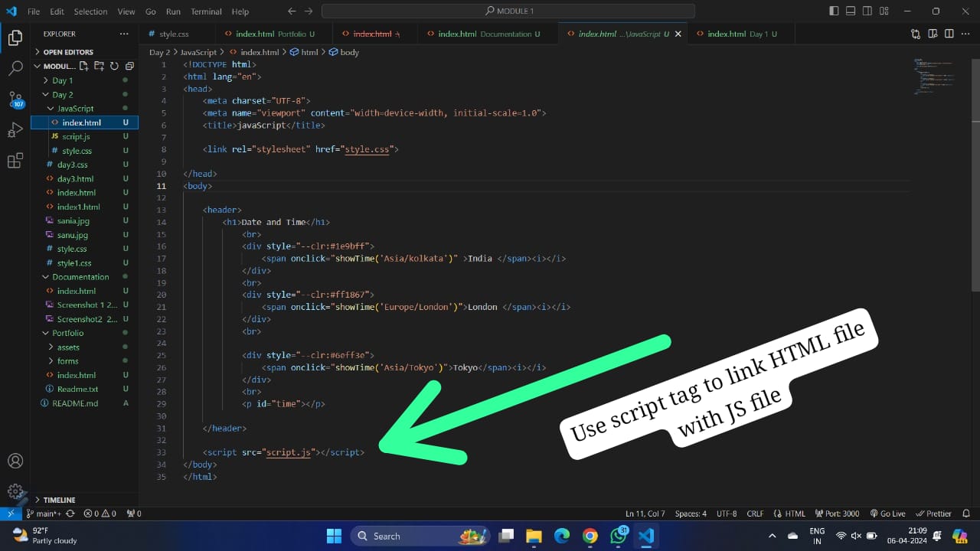Open README.md in Explorer
980x551 pixels.
75,403
